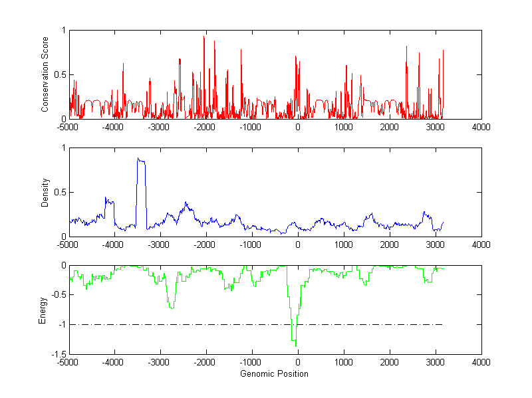The width and height of the screenshot is (532, 398).
Task: Click the Genomic Position x-axis label
Action: pyautogui.click(x=274, y=374)
